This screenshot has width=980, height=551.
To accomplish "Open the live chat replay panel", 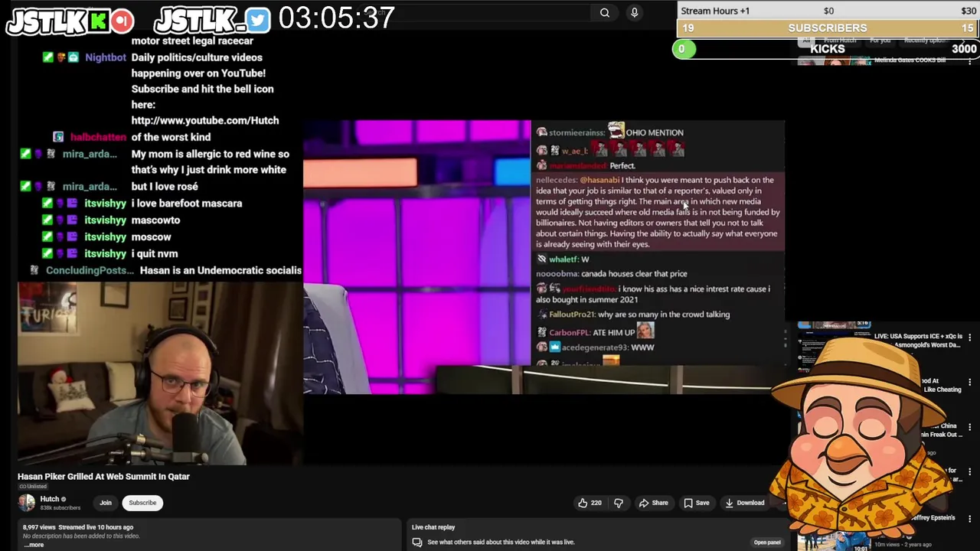I will [767, 543].
